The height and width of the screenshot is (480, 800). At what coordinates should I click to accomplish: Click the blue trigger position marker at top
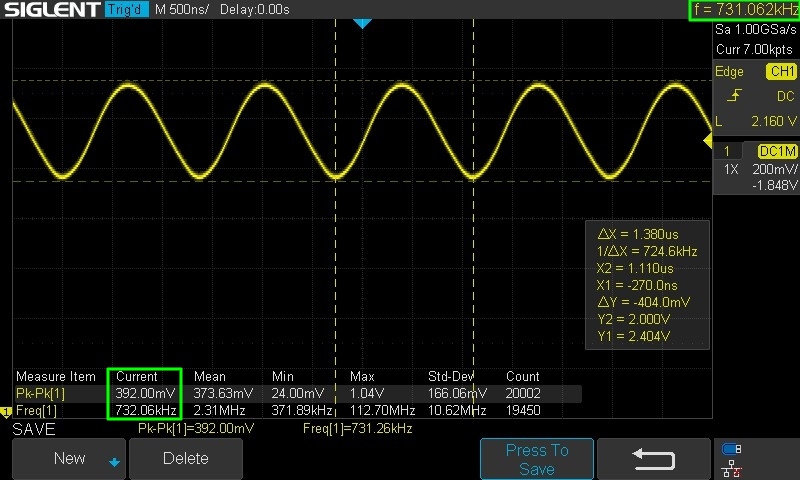coord(363,23)
